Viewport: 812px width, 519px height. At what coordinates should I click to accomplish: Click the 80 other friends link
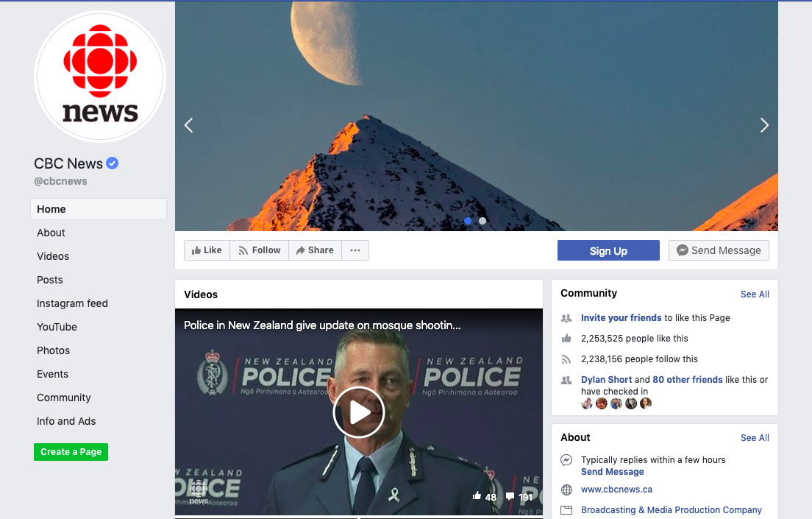687,380
